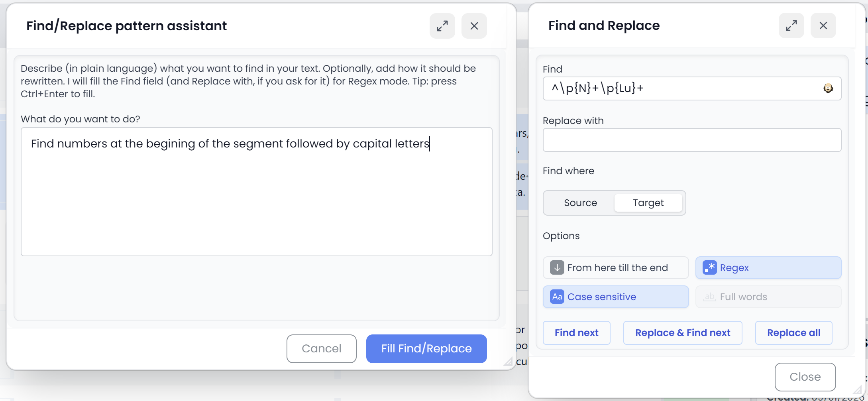Click inside the Replace with field

pos(691,140)
